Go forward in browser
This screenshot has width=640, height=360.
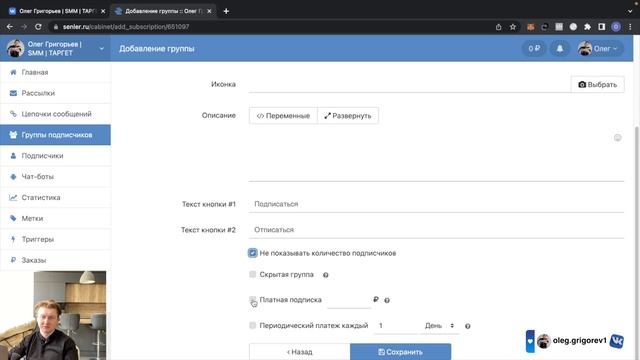[24, 27]
